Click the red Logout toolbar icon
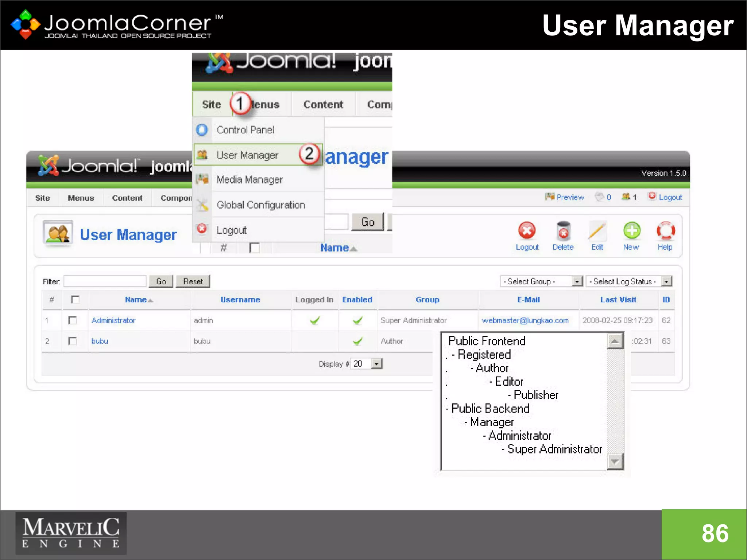Image resolution: width=747 pixels, height=560 pixels. tap(527, 230)
